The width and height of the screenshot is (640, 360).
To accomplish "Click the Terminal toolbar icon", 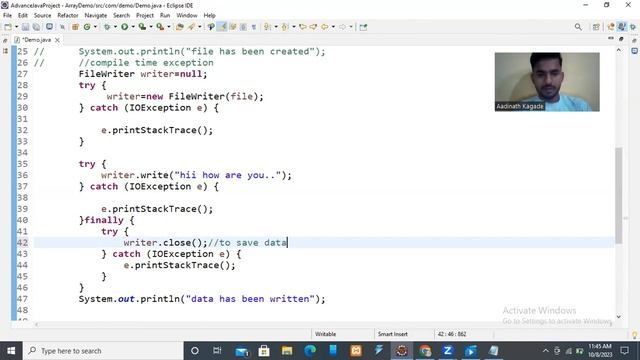I will click(x=49, y=27).
